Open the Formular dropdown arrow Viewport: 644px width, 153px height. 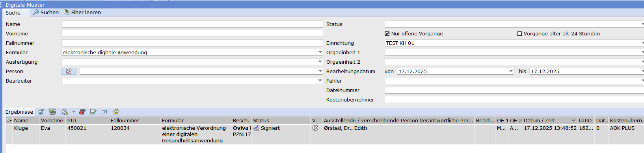pyautogui.click(x=320, y=52)
